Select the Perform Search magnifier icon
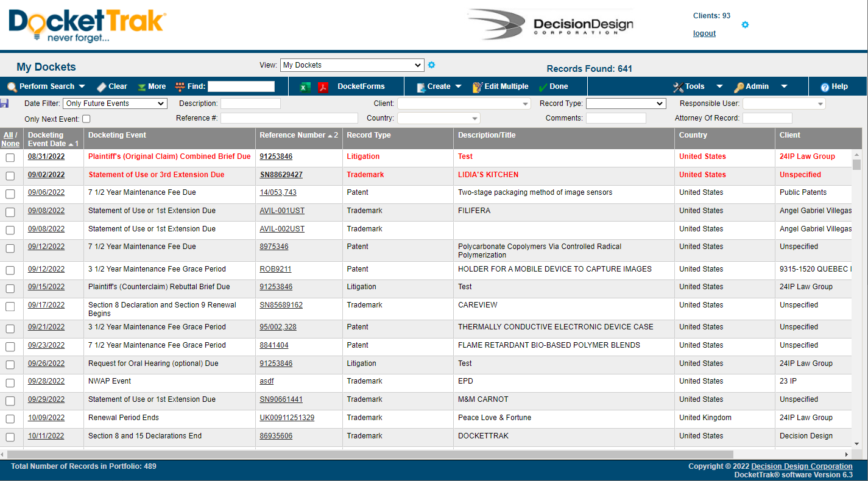Screen dimensions: 868x481 pos(12,86)
